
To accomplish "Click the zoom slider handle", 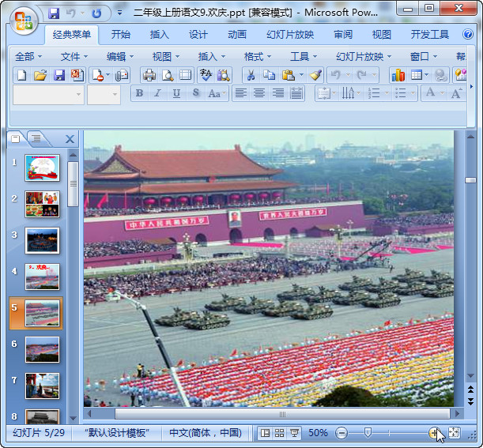I will coord(367,433).
